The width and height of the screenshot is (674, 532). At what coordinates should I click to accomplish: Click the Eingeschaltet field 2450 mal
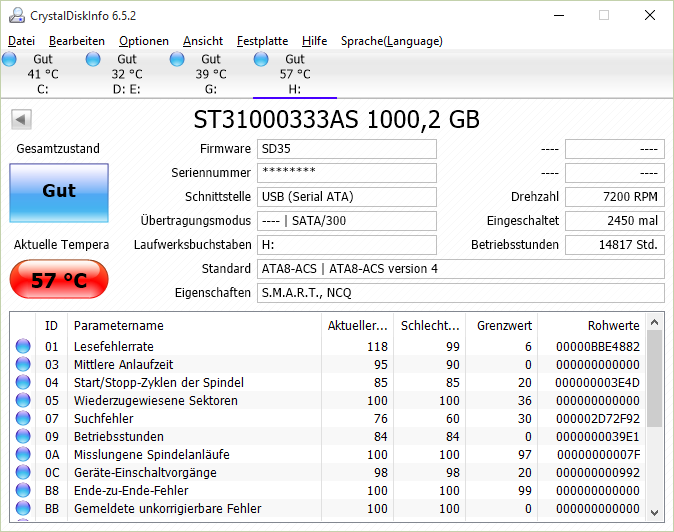point(615,221)
